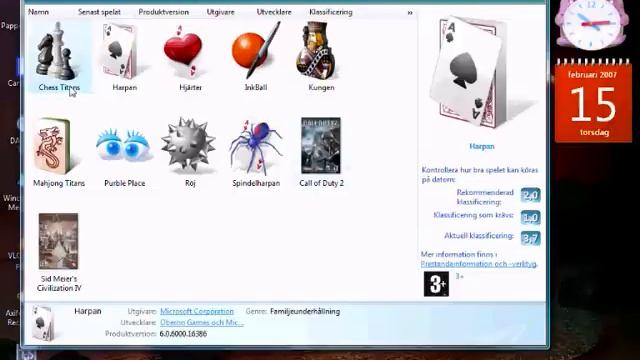
Task: Select the Hjärter hearts game icon
Action: 183,51
